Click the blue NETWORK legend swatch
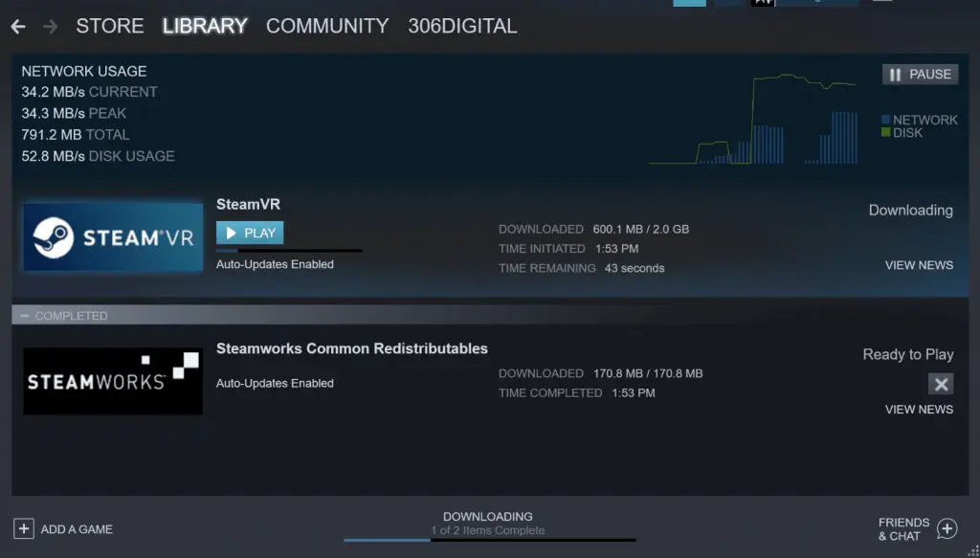 tap(885, 120)
